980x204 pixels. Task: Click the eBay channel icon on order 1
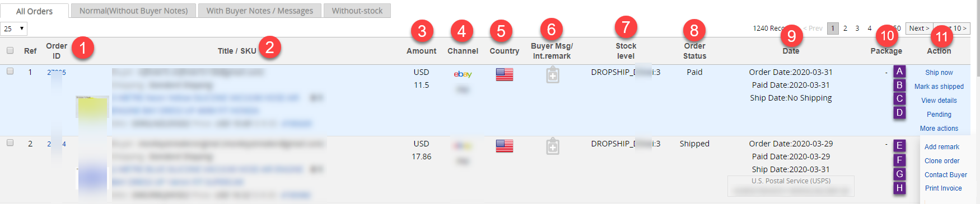click(463, 74)
